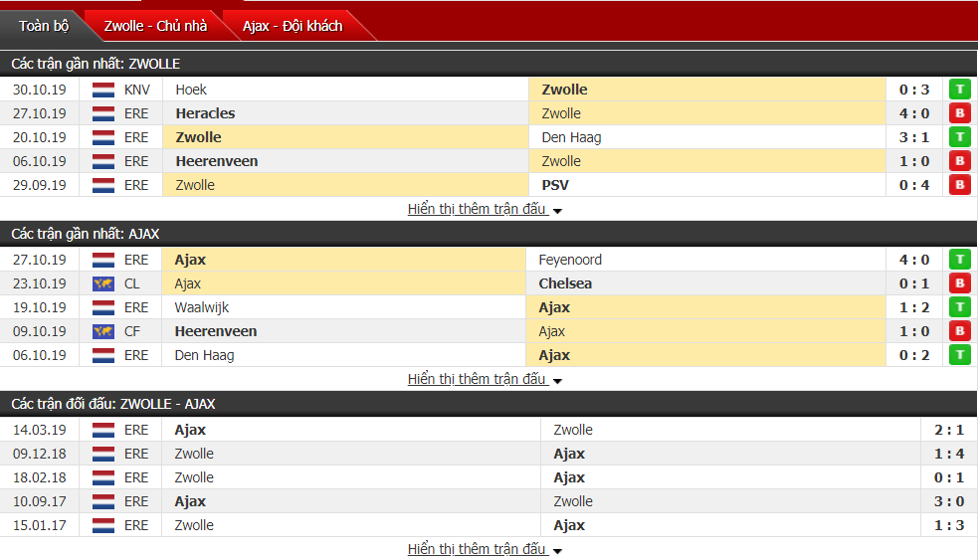The image size is (978, 560).
Task: Click the CL league label
Action: 131,283
